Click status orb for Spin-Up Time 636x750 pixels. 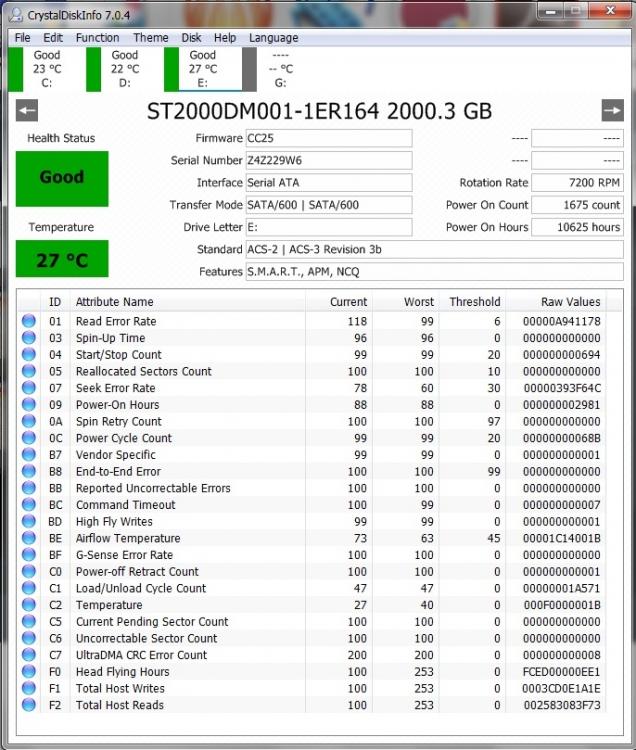29,338
